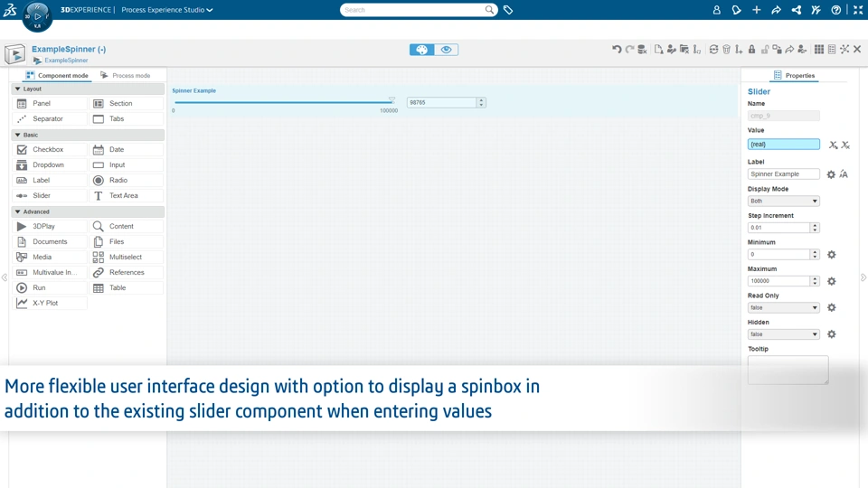Click the Redo arrow icon
The height and width of the screenshot is (488, 868).
629,49
